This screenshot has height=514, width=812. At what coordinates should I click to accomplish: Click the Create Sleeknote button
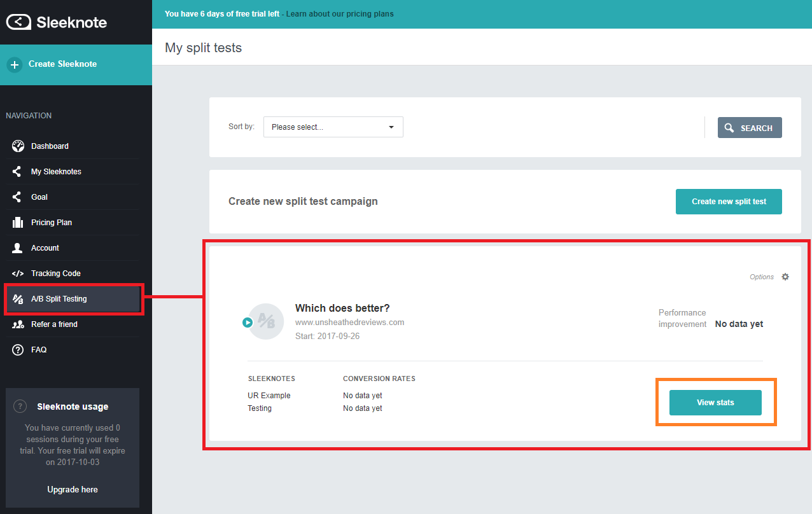(x=76, y=64)
